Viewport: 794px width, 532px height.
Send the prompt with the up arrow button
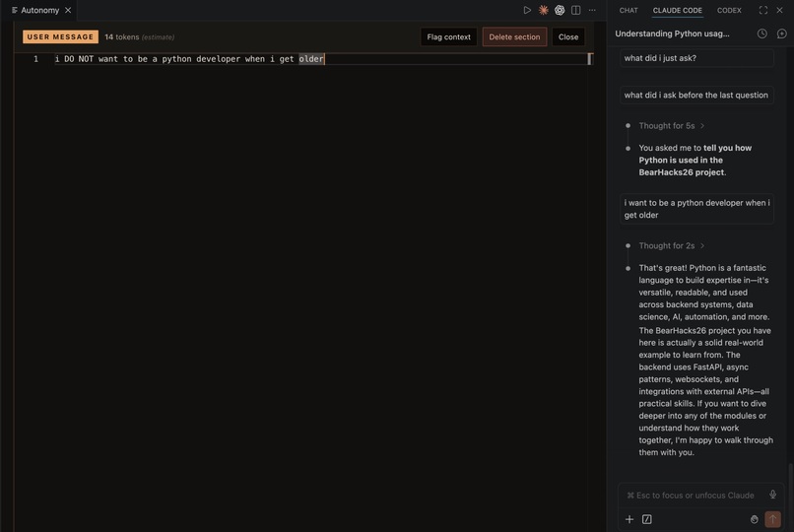(772, 519)
